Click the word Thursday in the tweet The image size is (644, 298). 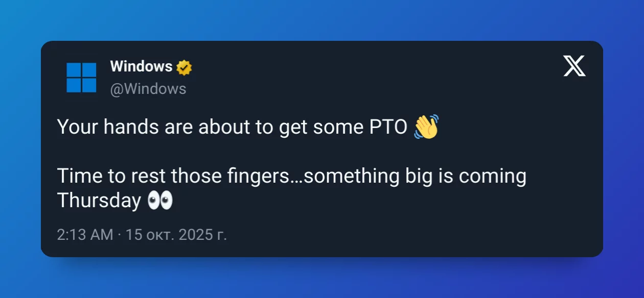click(x=99, y=201)
